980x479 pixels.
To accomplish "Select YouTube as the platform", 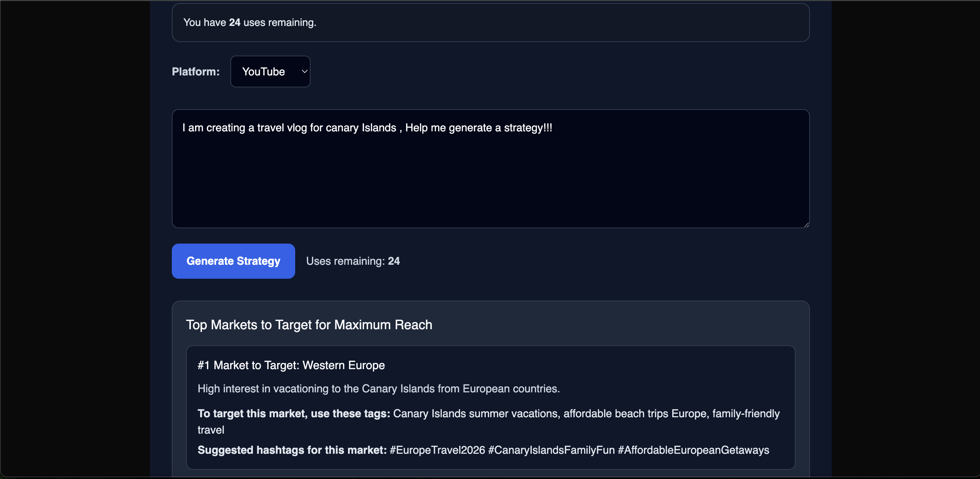I will [270, 71].
